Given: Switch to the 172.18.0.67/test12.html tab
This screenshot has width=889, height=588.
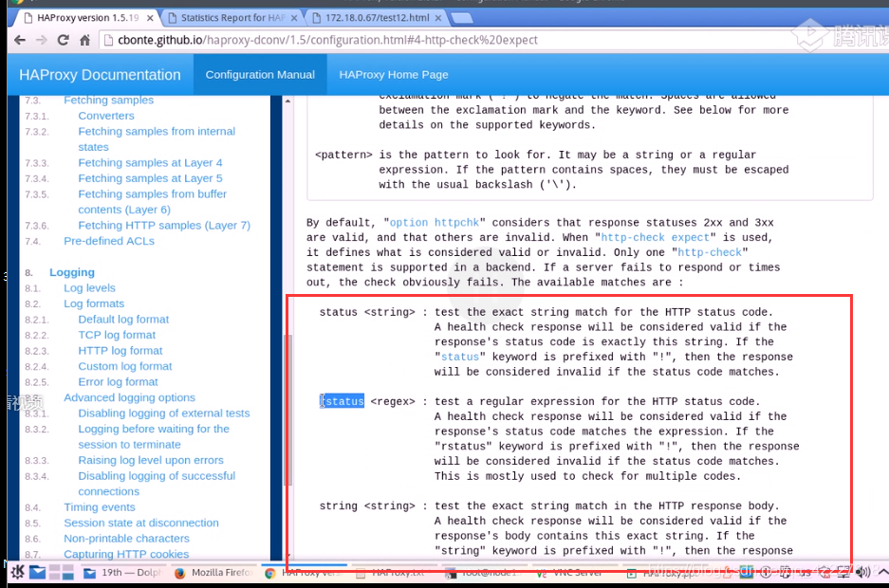Looking at the screenshot, I should [x=377, y=18].
